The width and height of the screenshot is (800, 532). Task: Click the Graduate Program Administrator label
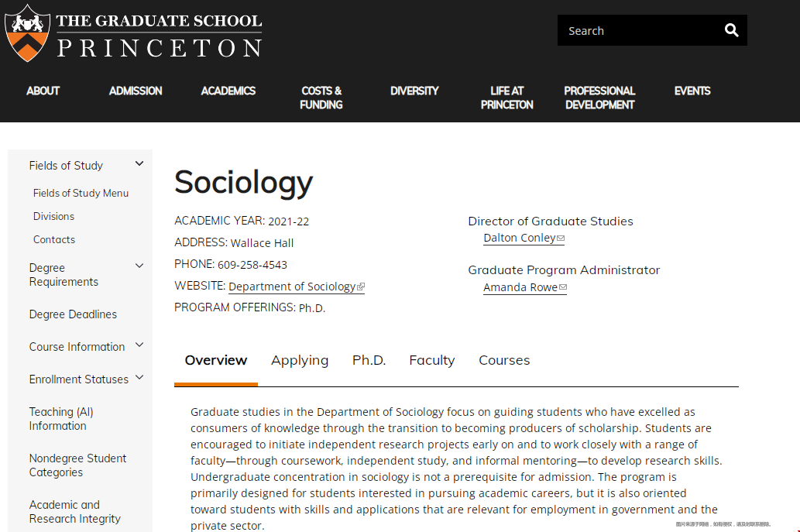564,270
